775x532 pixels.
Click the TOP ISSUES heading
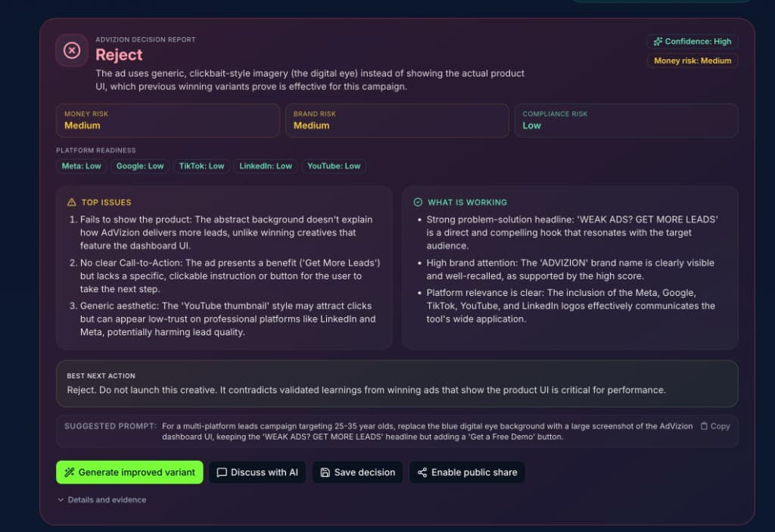pyautogui.click(x=106, y=202)
